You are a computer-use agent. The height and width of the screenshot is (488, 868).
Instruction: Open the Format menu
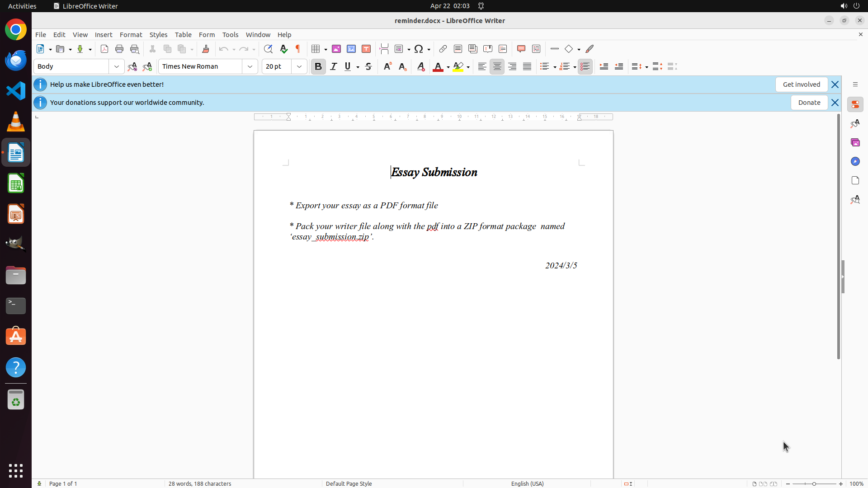click(131, 35)
